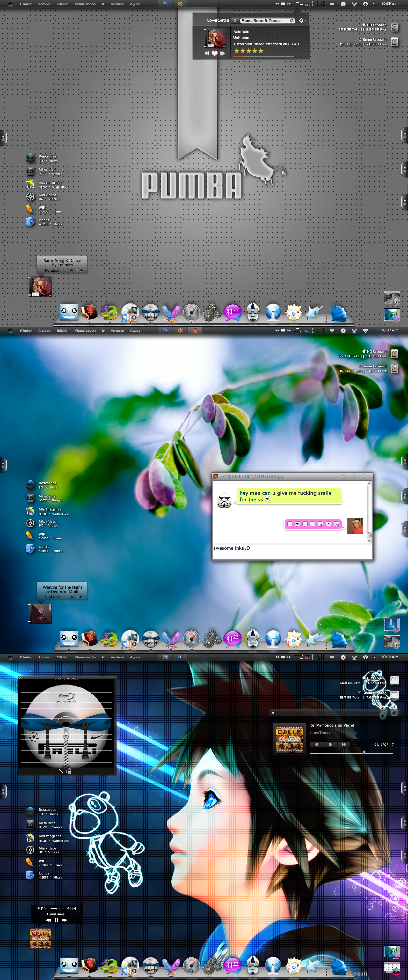Open the CoverSutra search scope magnifier dropdown
The image size is (408, 980).
coord(235,21)
